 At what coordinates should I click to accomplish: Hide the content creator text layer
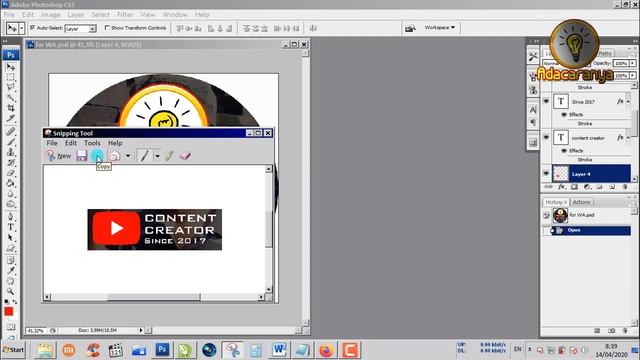click(x=546, y=138)
